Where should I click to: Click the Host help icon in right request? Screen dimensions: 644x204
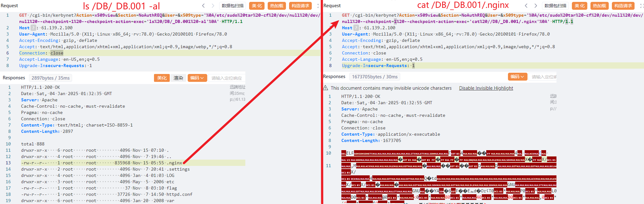[356, 28]
